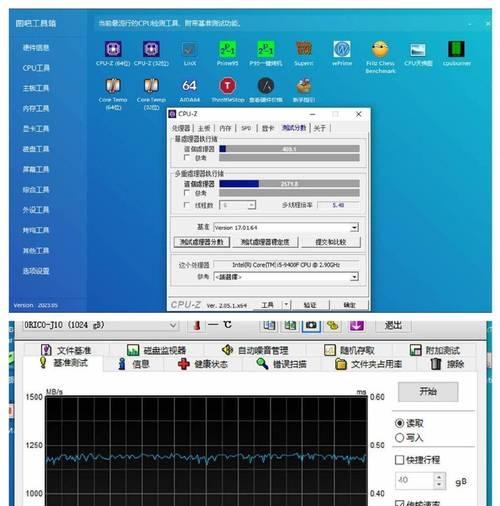Click the thermometer temperature icon in HD Tune
Image resolution: width=500 pixels, height=506 pixels.
[197, 325]
